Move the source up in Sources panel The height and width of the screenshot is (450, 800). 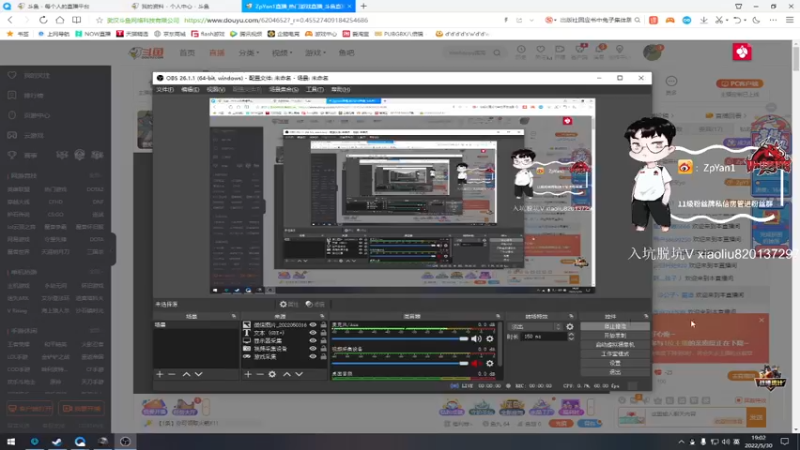pyautogui.click(x=287, y=374)
